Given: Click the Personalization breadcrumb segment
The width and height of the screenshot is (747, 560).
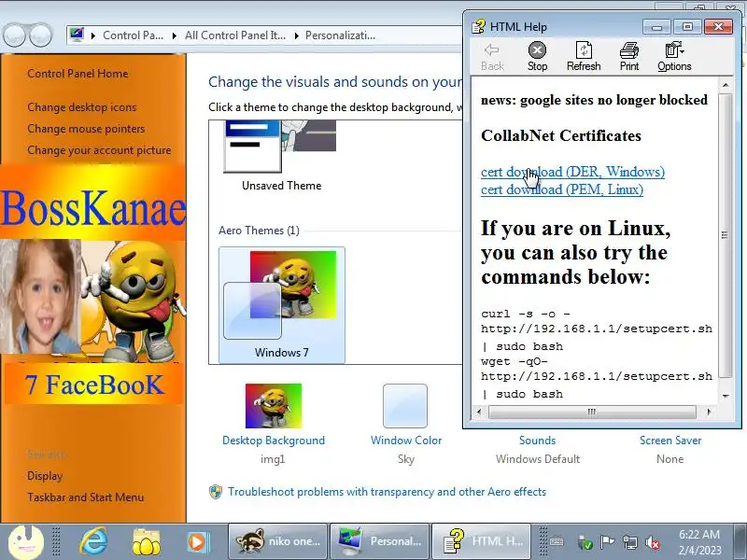Looking at the screenshot, I should (340, 35).
